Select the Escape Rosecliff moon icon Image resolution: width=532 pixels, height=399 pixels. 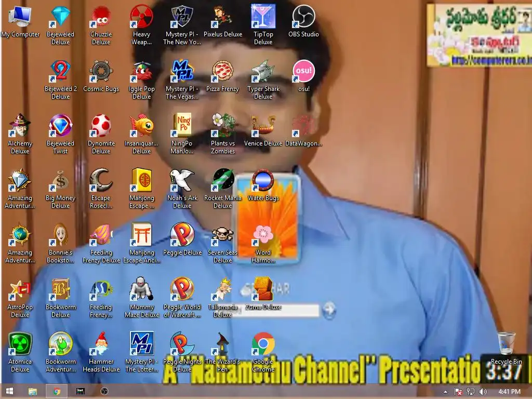(101, 180)
